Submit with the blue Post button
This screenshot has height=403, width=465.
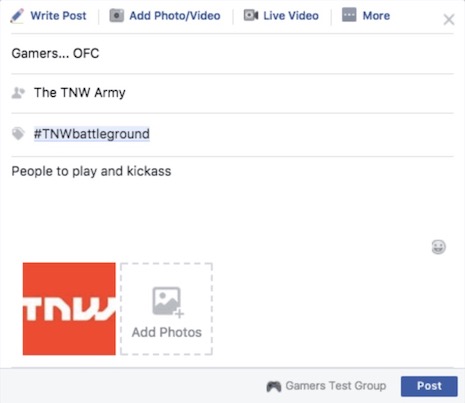[429, 386]
